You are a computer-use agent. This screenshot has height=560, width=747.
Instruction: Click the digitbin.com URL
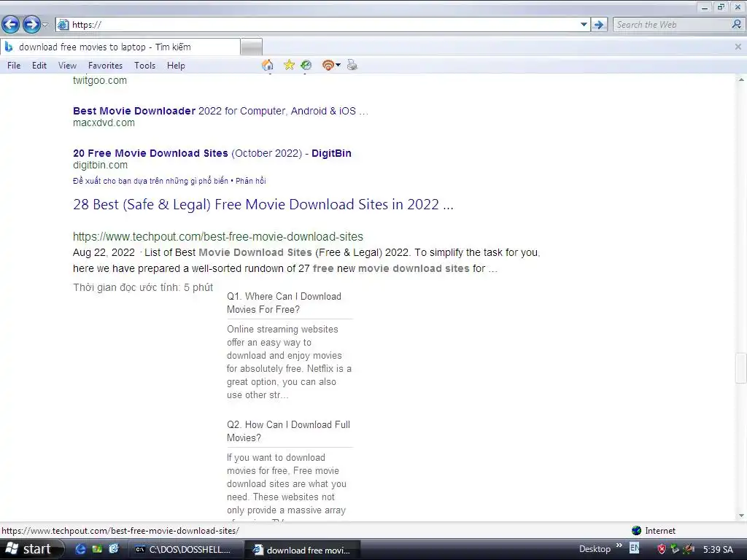click(x=100, y=166)
